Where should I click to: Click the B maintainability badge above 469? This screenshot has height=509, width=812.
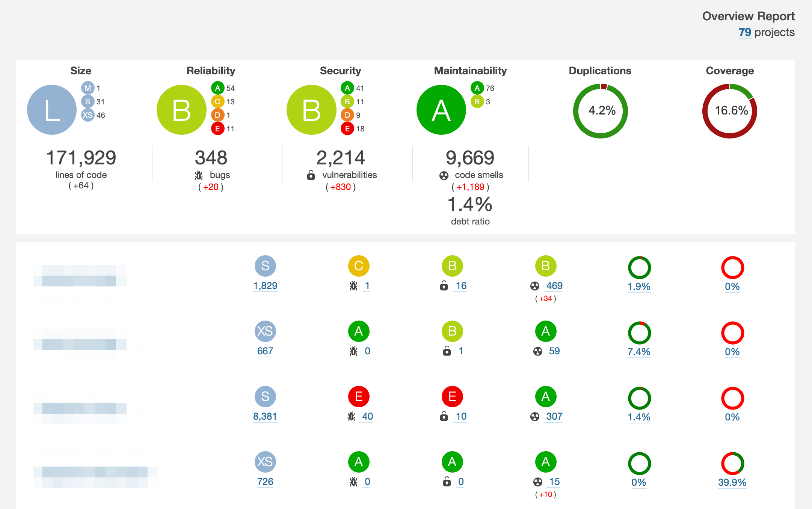point(546,266)
